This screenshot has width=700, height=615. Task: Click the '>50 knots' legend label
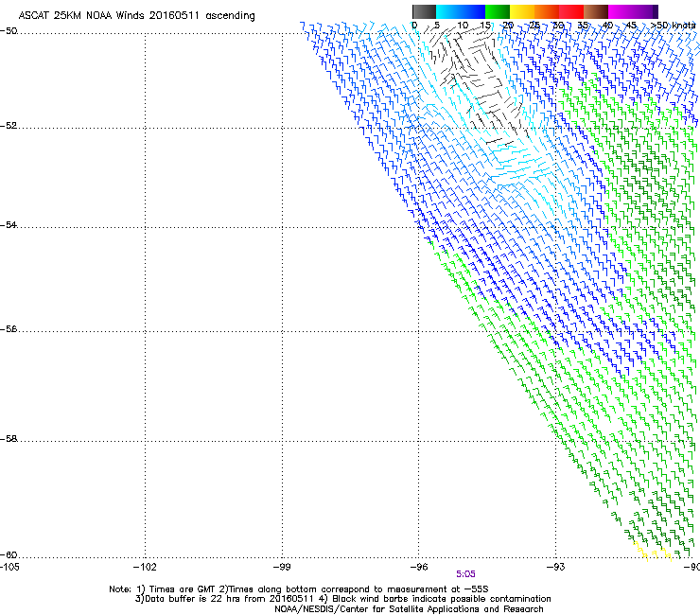[x=673, y=26]
